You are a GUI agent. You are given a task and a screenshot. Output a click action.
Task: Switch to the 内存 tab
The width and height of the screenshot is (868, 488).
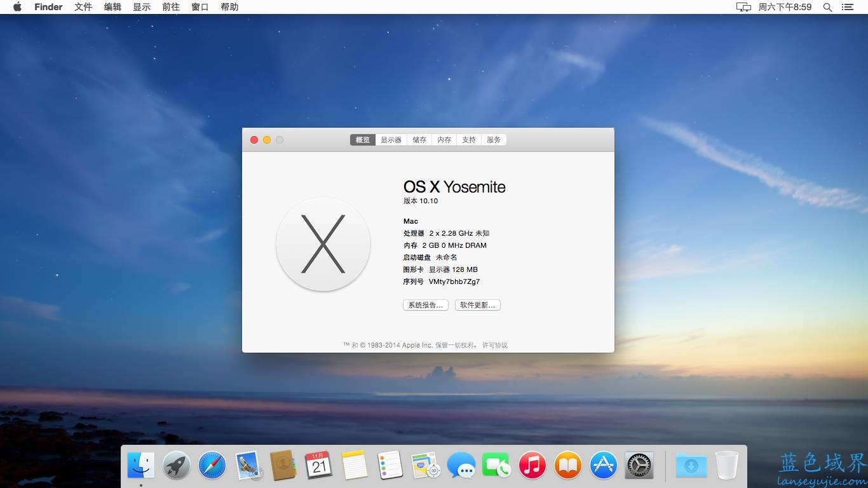click(x=444, y=140)
